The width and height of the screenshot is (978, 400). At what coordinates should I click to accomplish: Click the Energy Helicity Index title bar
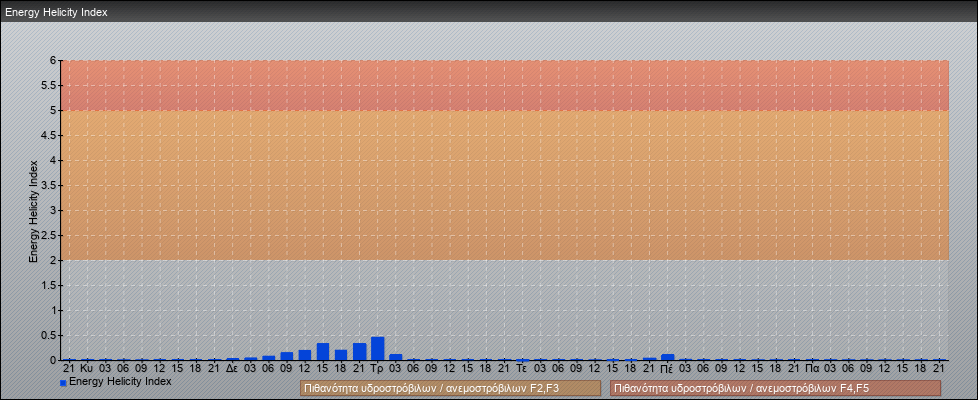click(x=489, y=12)
